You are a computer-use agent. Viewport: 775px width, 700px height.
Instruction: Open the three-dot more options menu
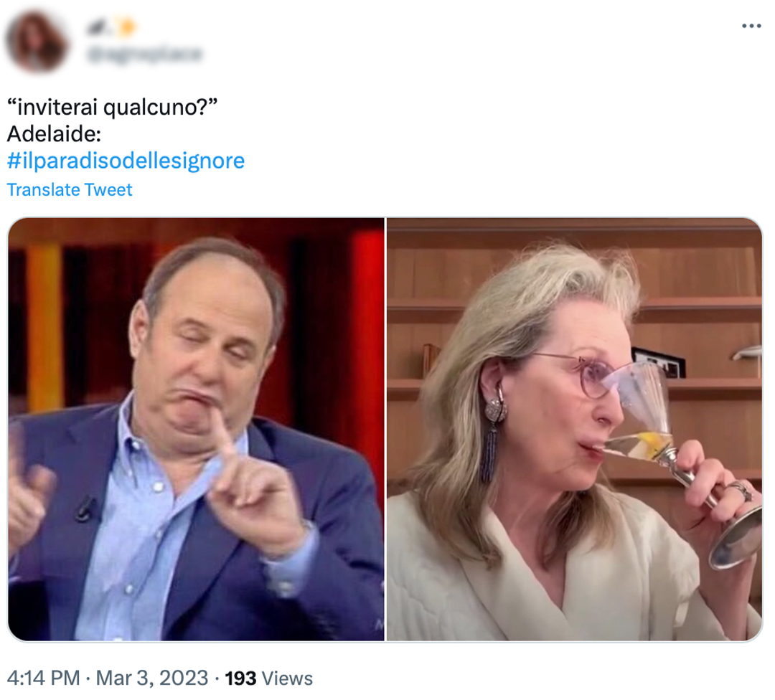pos(751,26)
